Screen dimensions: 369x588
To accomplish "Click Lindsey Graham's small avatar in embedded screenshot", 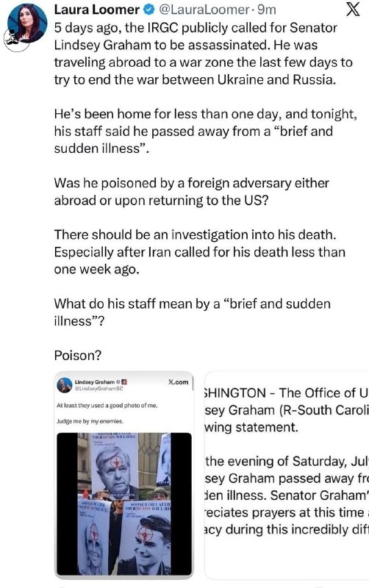I will (65, 385).
